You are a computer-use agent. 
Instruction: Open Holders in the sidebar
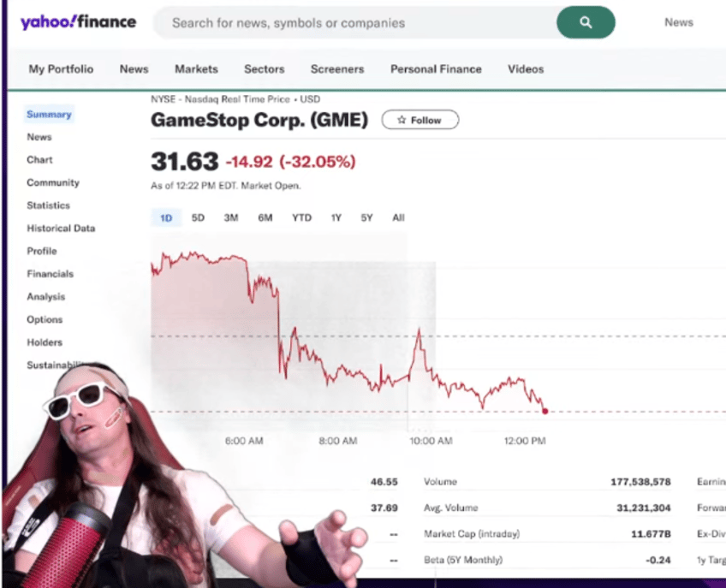(x=45, y=342)
